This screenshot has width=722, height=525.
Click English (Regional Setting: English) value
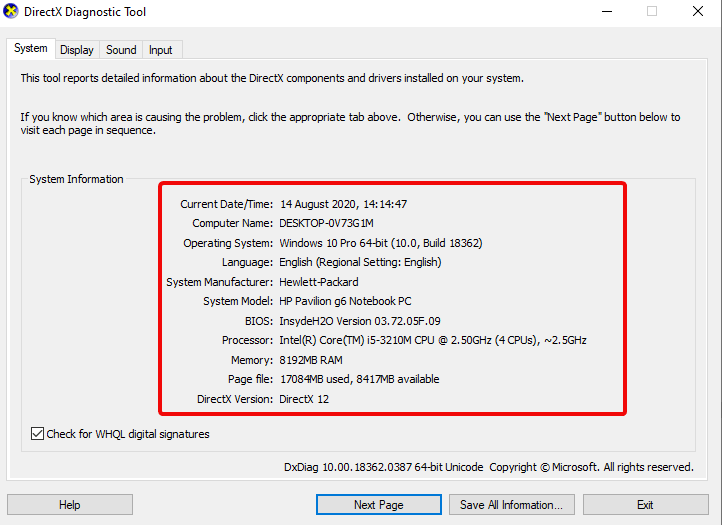(360, 262)
